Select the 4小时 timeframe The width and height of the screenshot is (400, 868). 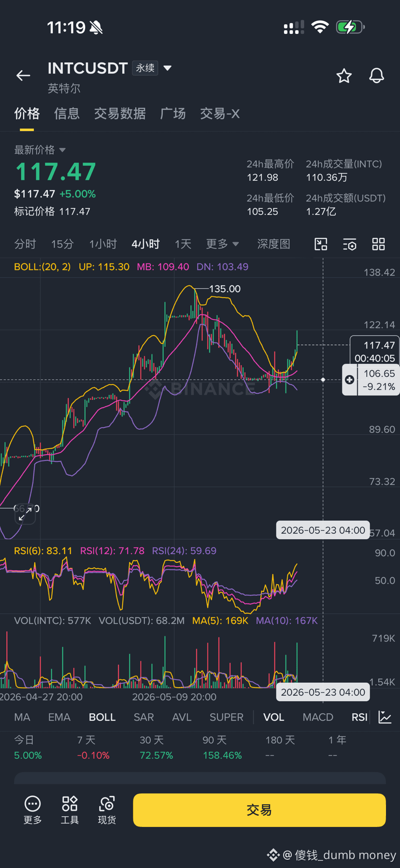pos(145,244)
